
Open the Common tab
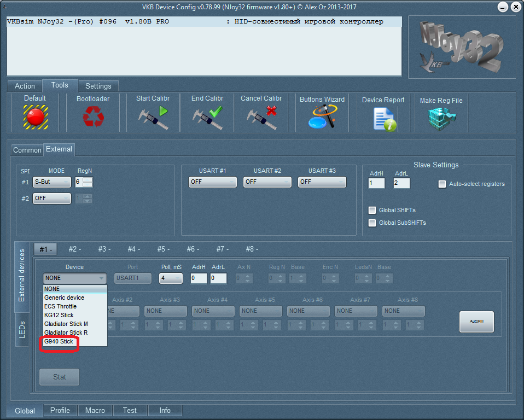27,150
